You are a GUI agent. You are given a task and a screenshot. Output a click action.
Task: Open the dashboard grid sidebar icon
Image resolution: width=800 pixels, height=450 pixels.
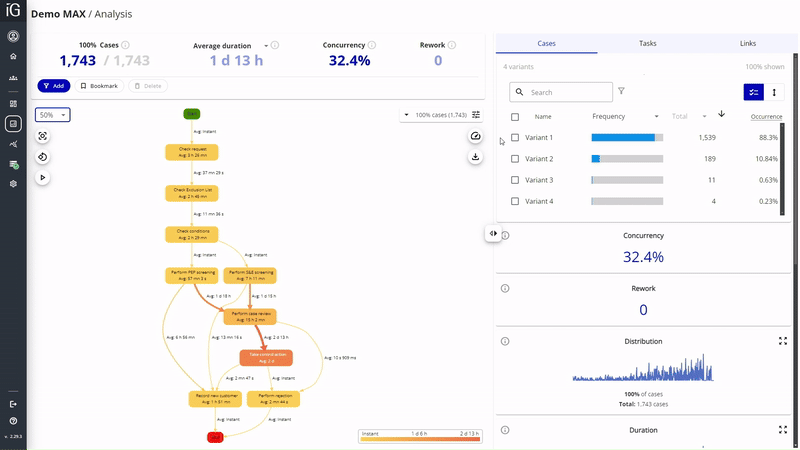[x=13, y=104]
